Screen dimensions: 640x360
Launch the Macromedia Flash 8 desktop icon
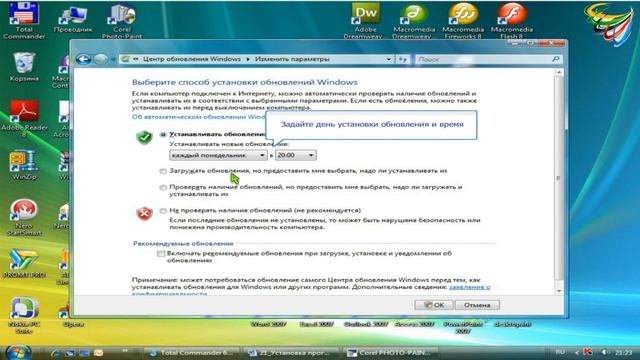512,20
